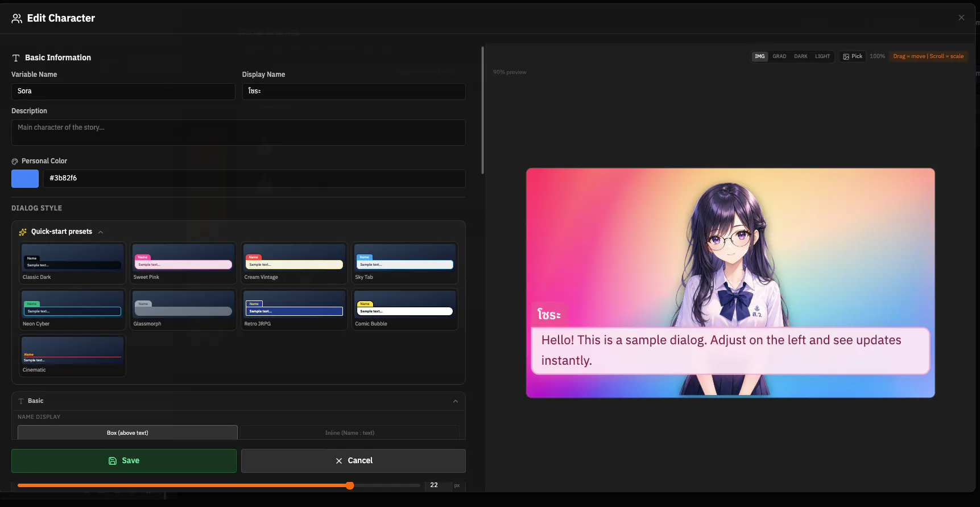Screen dimensions: 980x507
Task: Switch preview background to DARK
Action: (801, 56)
